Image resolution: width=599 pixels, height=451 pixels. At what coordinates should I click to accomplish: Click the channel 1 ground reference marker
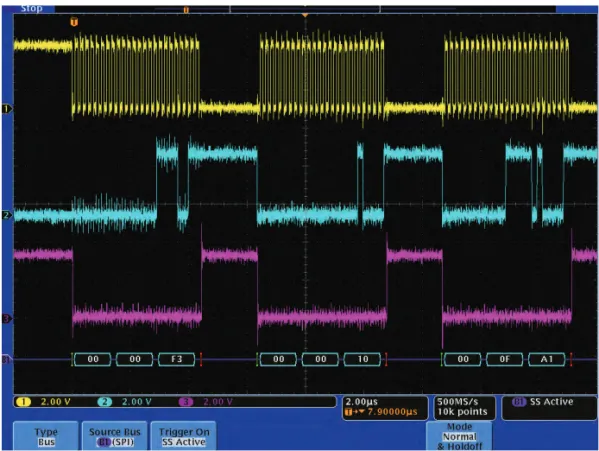[x=7, y=109]
